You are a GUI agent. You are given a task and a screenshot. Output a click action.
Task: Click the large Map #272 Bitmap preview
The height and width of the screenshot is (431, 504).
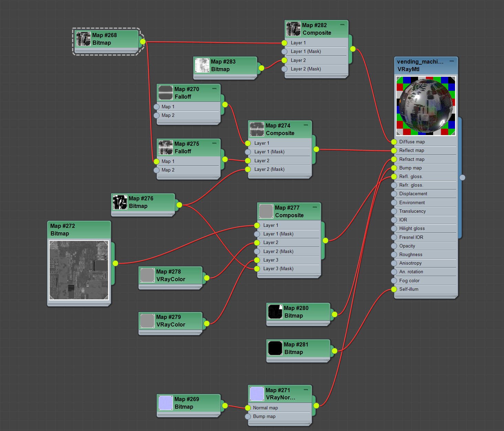click(x=79, y=270)
